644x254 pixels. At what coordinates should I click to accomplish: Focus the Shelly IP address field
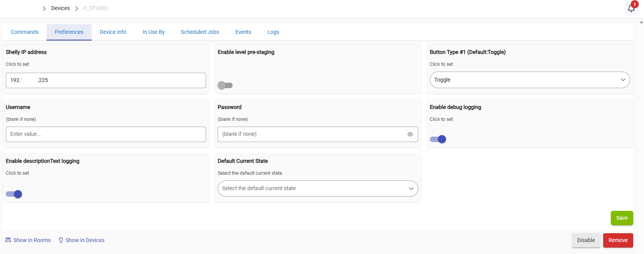click(106, 80)
